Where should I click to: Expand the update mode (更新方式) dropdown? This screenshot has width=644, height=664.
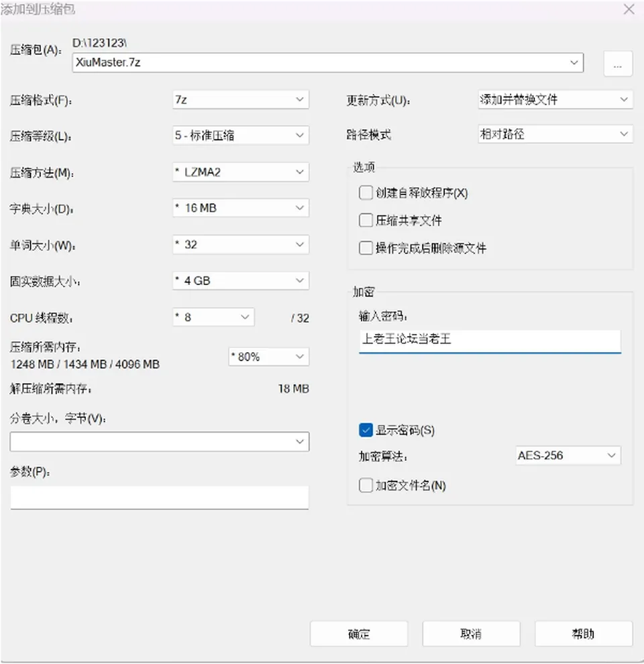point(555,99)
